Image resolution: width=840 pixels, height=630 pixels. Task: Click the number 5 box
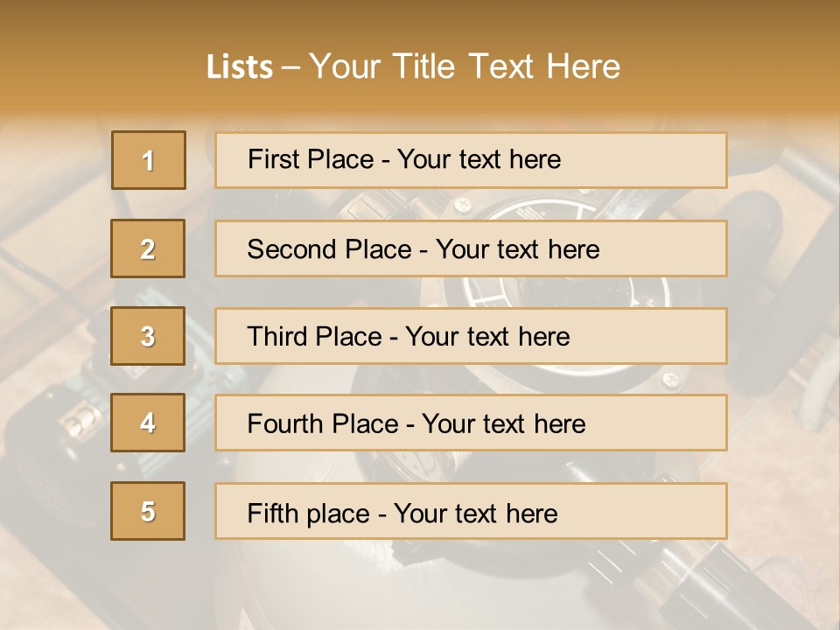(148, 511)
